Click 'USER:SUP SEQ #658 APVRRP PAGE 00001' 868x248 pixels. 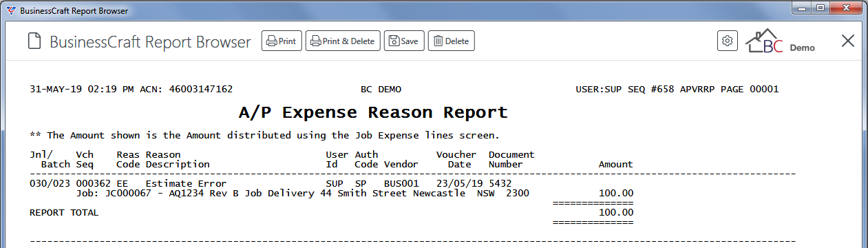pos(677,90)
